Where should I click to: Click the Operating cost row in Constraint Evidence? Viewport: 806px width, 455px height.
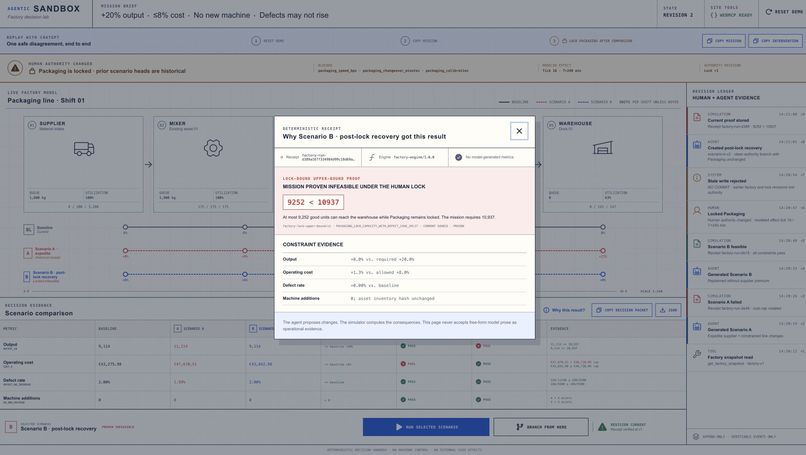(x=405, y=272)
